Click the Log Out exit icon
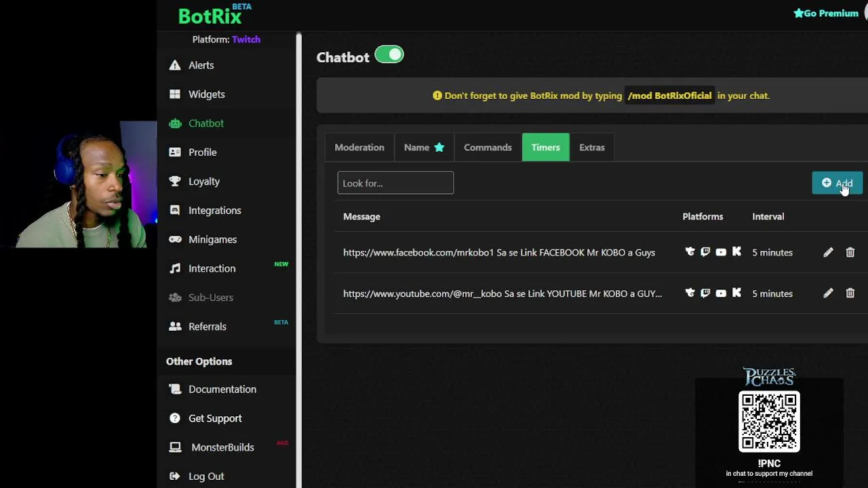 175,476
